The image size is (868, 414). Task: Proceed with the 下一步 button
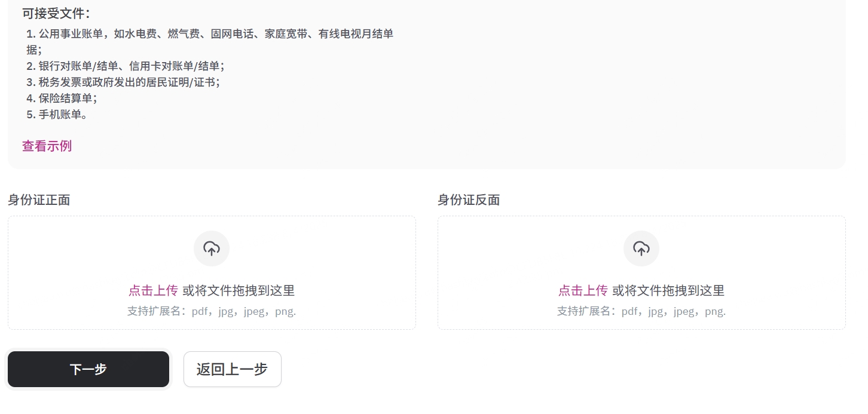88,369
